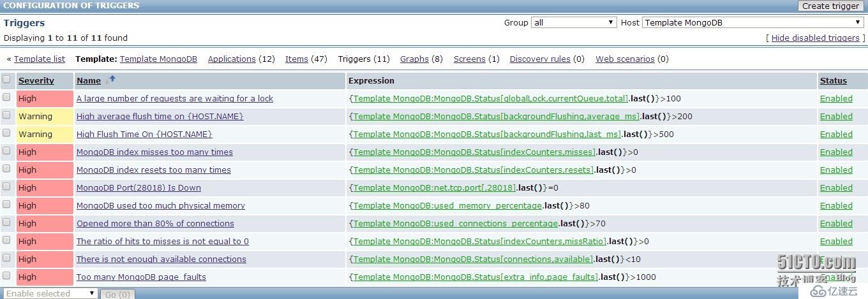Open the backgroundFlushing,last_ms item expression link
This screenshot has height=299, width=868.
(x=487, y=134)
